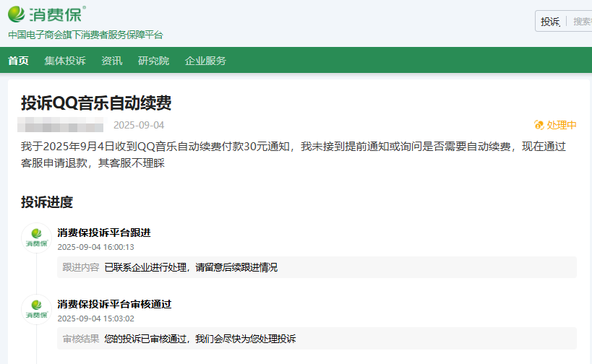Screen dimensions: 592x364
Task: Click the 跟进内容 follow-up message box
Action: pyautogui.click(x=317, y=267)
